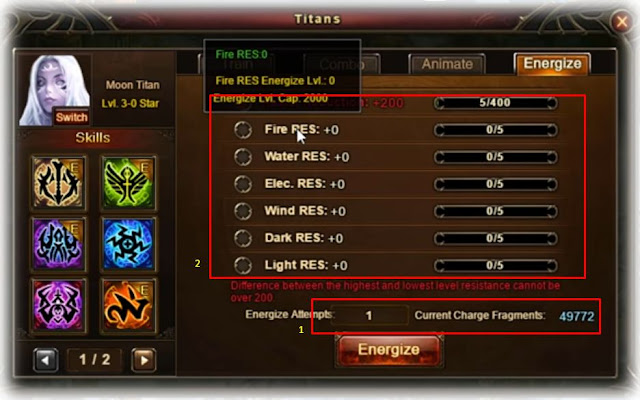Click the red Energize button
640x400 pixels.
coord(389,350)
